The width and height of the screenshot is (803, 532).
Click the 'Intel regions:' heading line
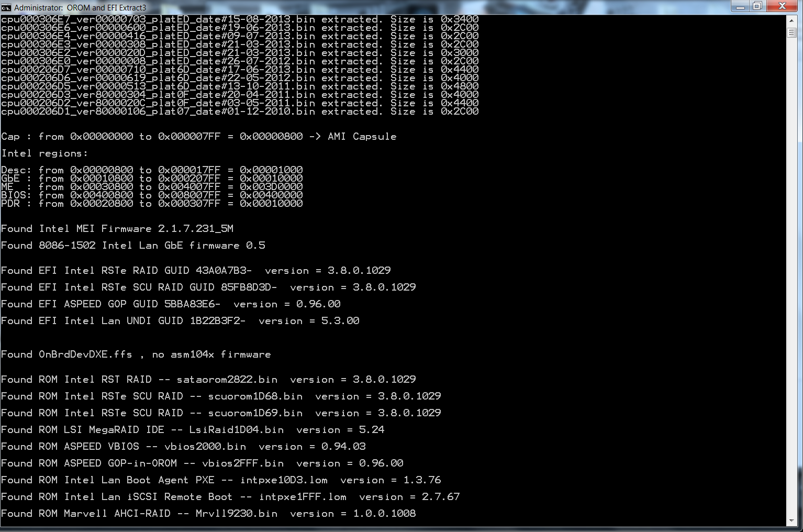coord(44,153)
